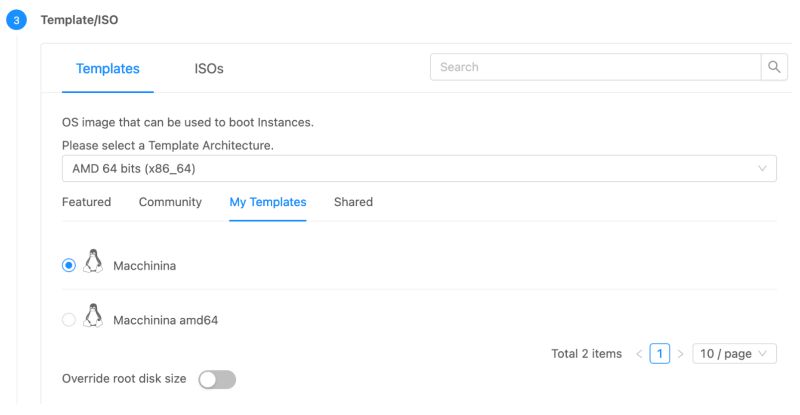The height and width of the screenshot is (415, 800).
Task: Click the Total 2 items label
Action: tap(586, 354)
